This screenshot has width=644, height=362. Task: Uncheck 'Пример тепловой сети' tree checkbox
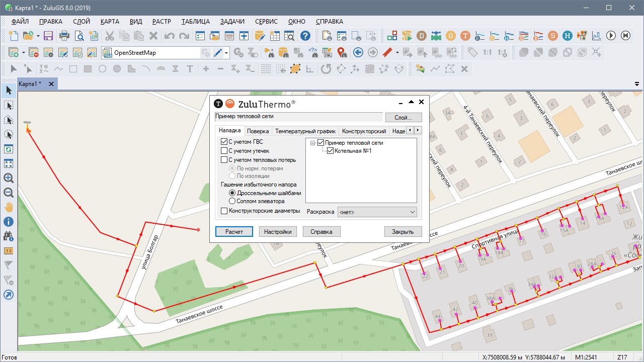point(320,143)
